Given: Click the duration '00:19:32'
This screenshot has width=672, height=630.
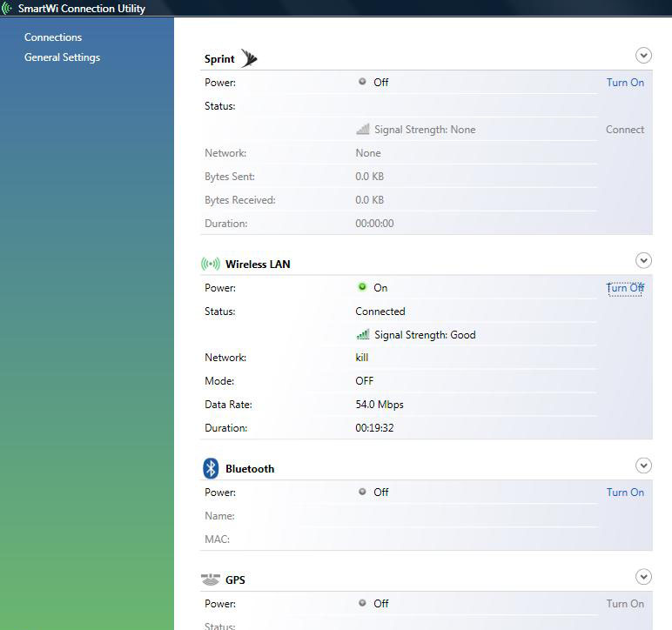Looking at the screenshot, I should [x=374, y=428].
